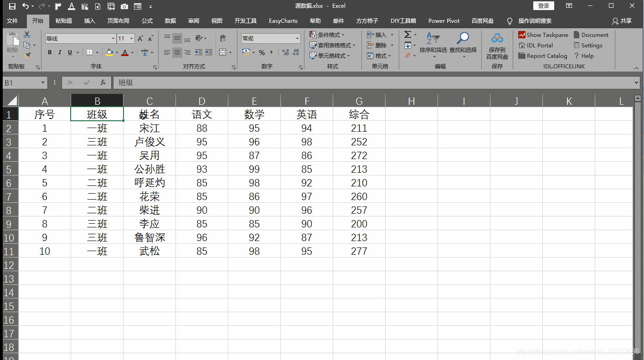Click the 格式 cells button
644x360 pixels.
(x=379, y=56)
